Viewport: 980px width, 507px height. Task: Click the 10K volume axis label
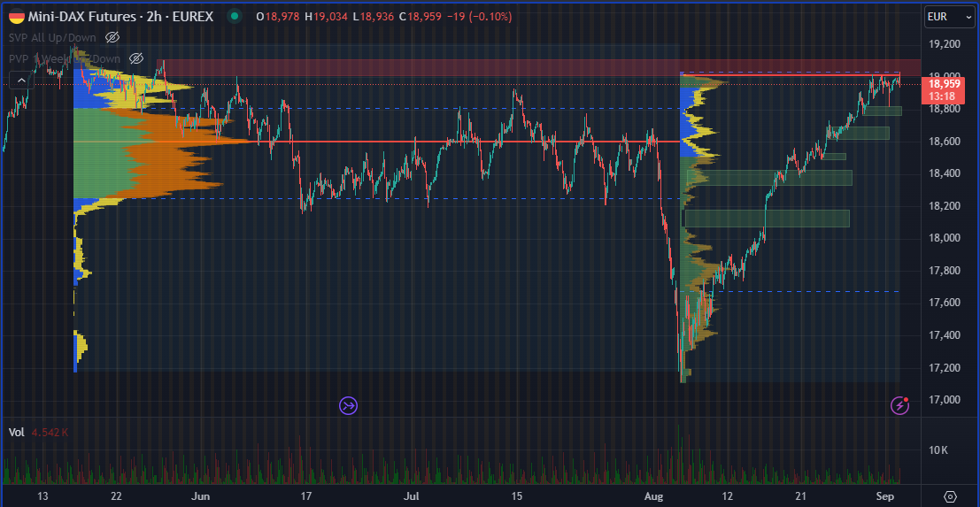pos(938,450)
